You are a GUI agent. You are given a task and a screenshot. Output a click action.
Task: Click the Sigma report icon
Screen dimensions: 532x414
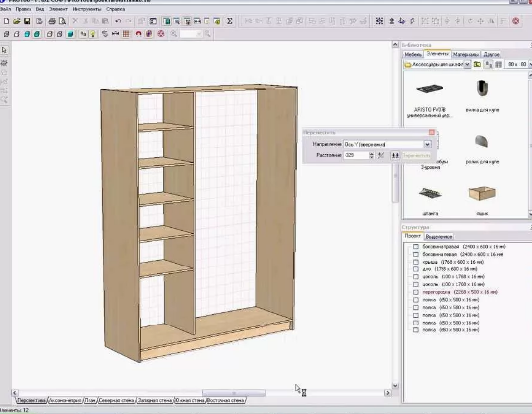(x=230, y=21)
